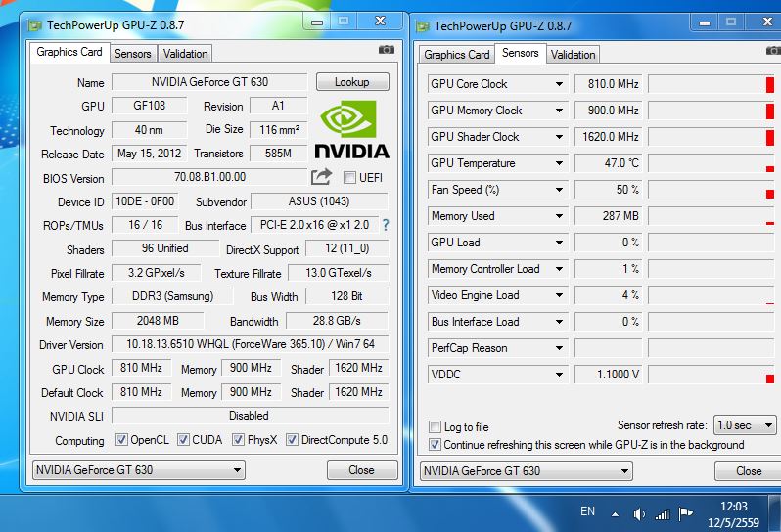Select Graphics Card tab in left window
The width and height of the screenshot is (781, 532).
pyautogui.click(x=69, y=52)
